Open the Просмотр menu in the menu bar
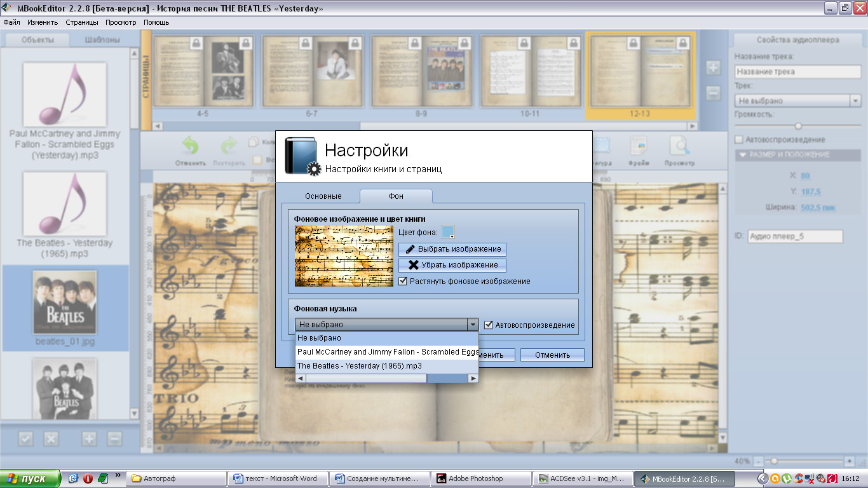Viewport: 868px width, 488px height. pos(121,22)
